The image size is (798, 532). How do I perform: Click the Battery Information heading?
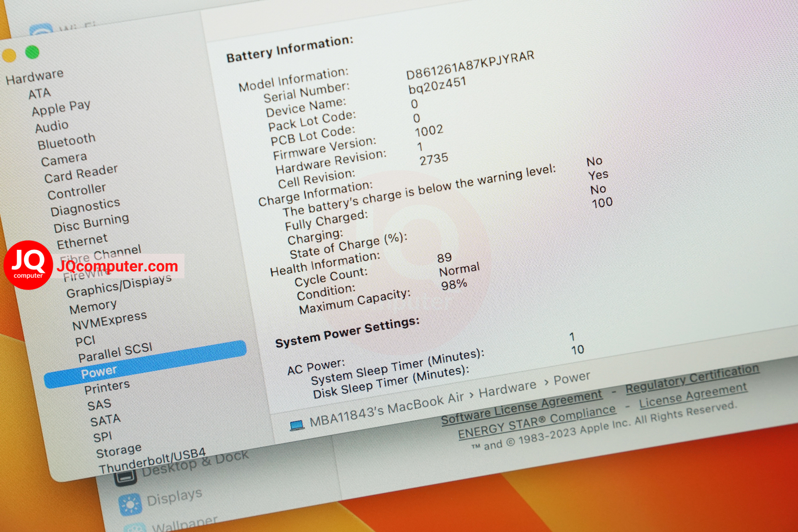(x=290, y=49)
